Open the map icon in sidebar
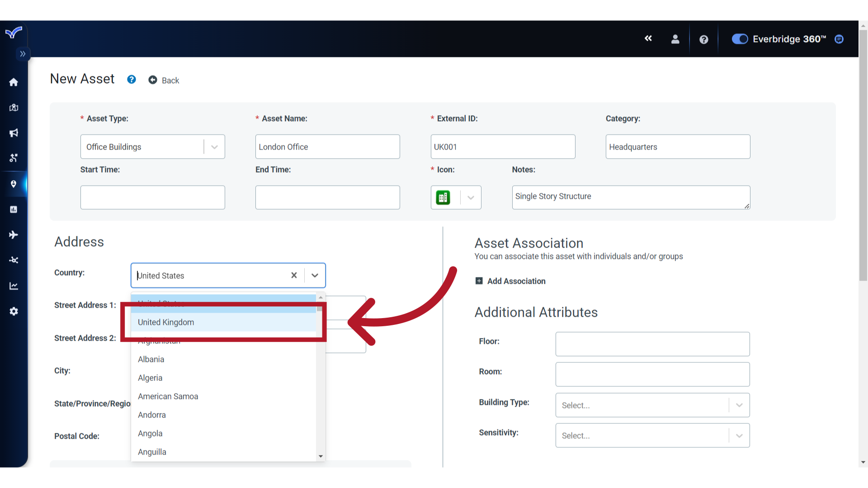The height and width of the screenshot is (488, 868). pos(14,108)
